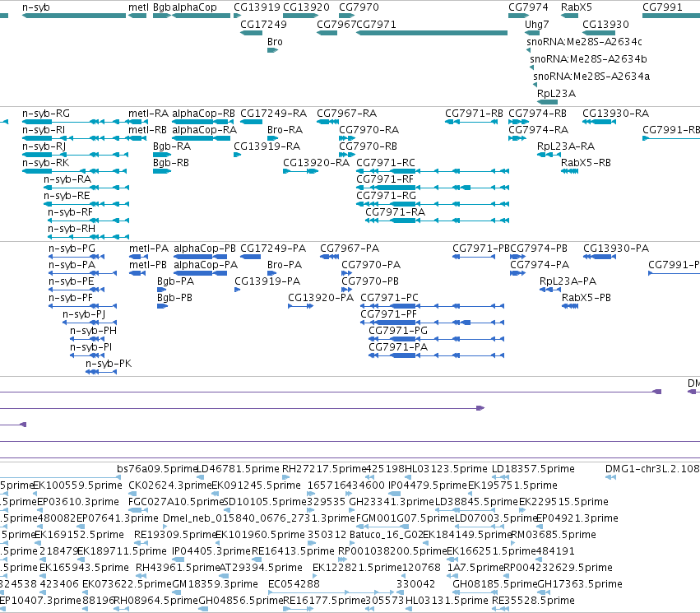Select EST label GM18359.3prime
This screenshot has height=613, width=700.
(x=216, y=584)
